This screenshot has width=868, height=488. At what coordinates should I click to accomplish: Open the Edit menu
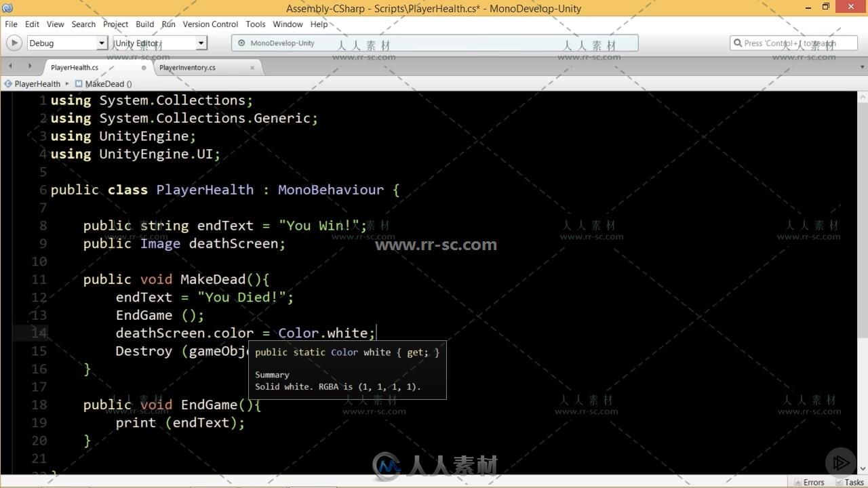(x=32, y=24)
